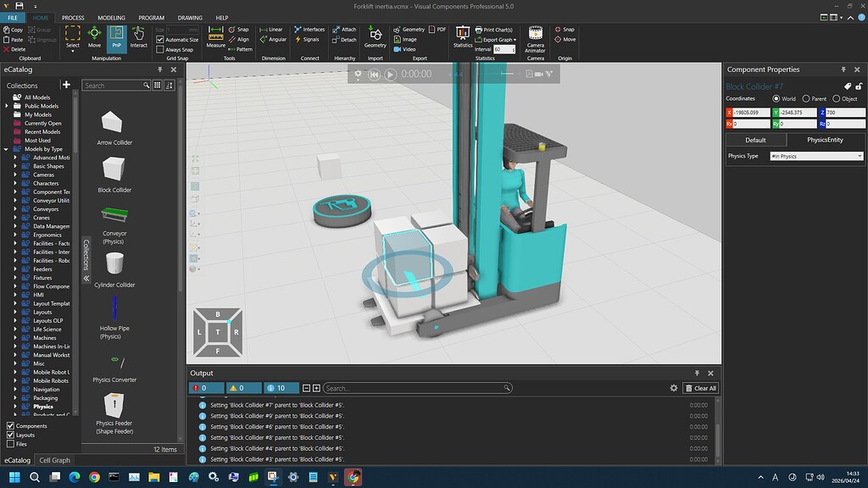868x488 pixels.
Task: Click the simulation speed slider
Action: pos(507,74)
